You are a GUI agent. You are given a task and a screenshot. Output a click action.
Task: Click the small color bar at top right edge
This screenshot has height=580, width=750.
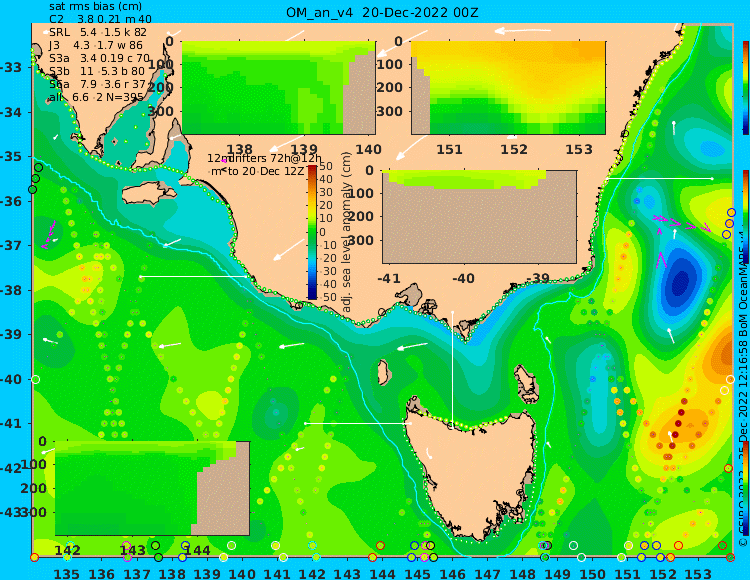click(746, 88)
